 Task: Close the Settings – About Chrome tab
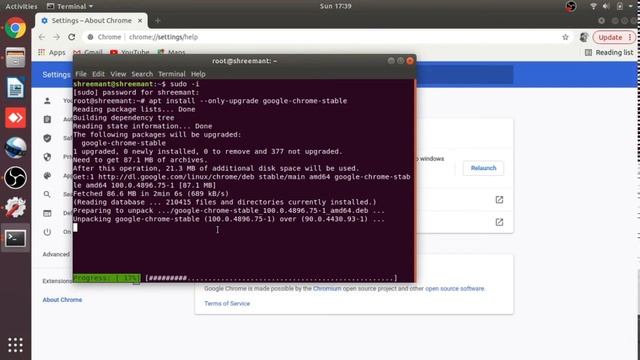[140, 20]
